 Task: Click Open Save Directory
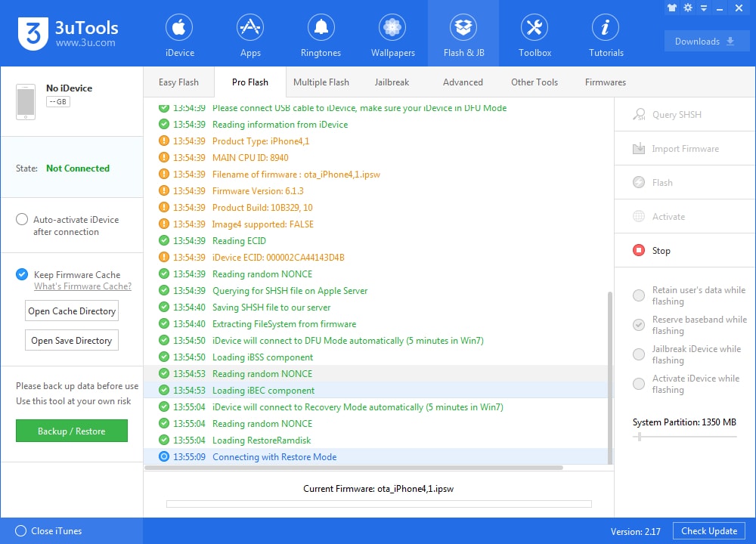[x=72, y=340]
